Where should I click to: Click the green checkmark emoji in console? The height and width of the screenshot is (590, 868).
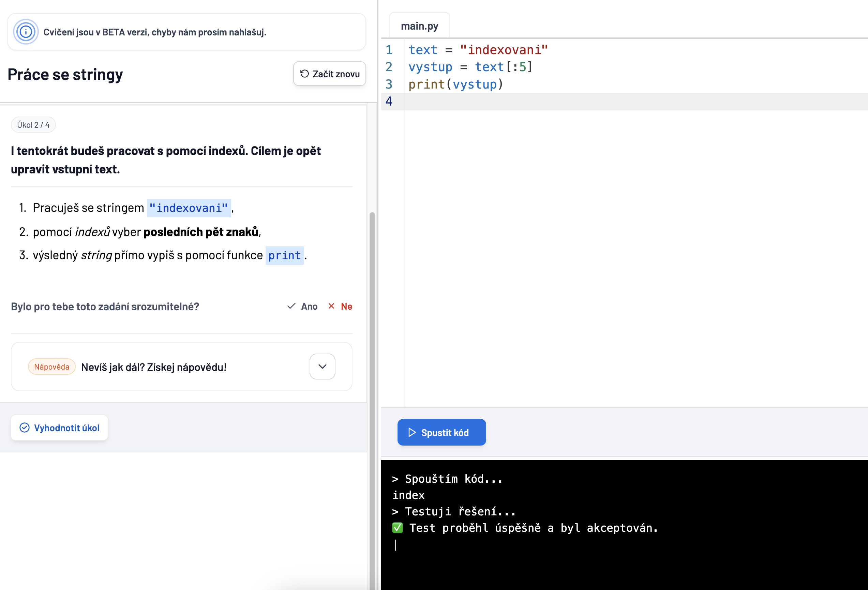pyautogui.click(x=397, y=528)
